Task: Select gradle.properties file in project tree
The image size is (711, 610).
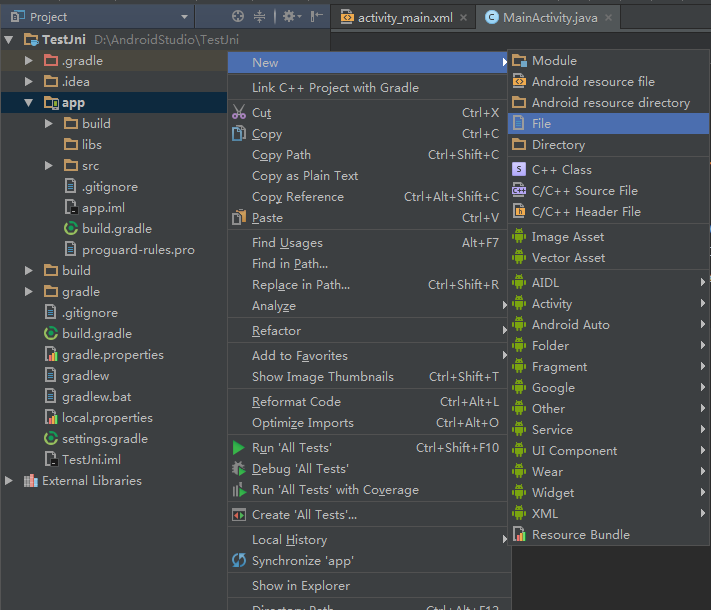Action: pos(112,355)
